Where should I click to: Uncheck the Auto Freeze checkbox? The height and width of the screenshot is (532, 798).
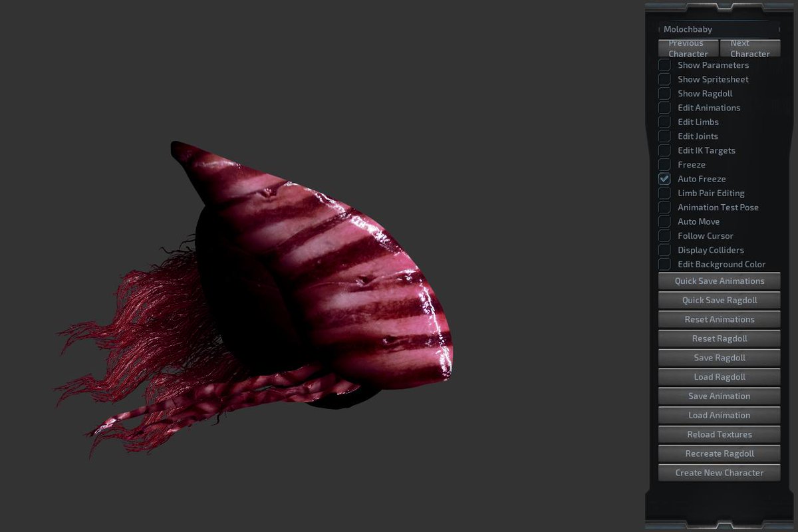pyautogui.click(x=664, y=179)
